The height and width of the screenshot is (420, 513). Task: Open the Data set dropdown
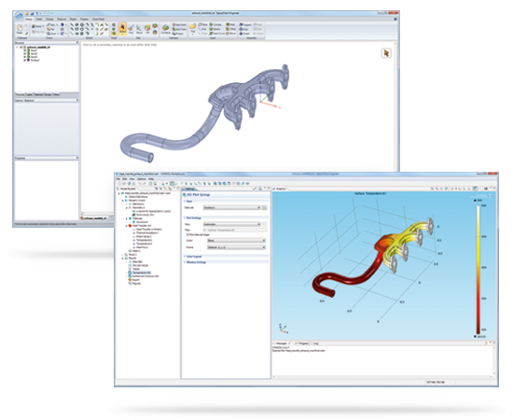(x=231, y=207)
